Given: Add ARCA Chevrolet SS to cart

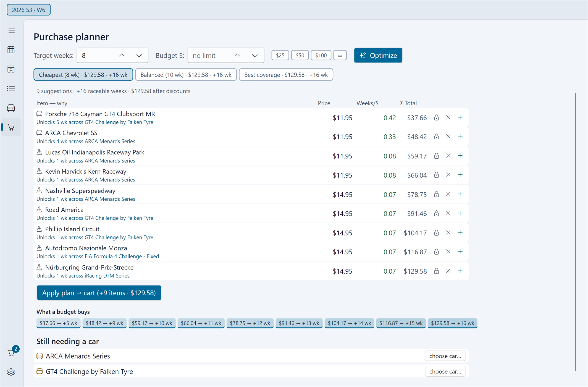Looking at the screenshot, I should pyautogui.click(x=460, y=137).
